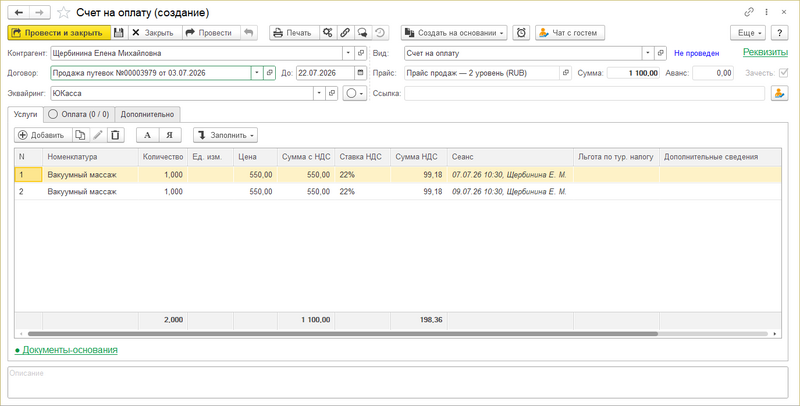The height and width of the screenshot is (406, 800).
Task: Open the three-dot window menu
Action: pos(766,12)
